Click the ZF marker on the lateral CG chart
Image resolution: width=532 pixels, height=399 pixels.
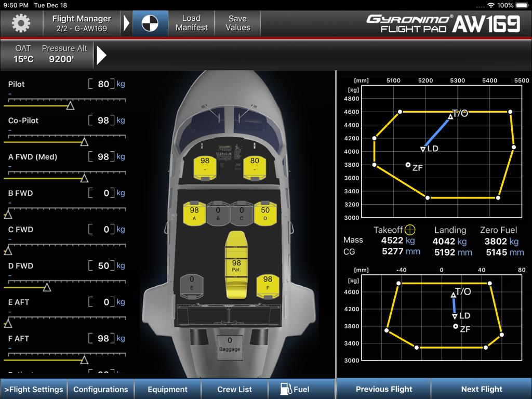[x=456, y=326]
